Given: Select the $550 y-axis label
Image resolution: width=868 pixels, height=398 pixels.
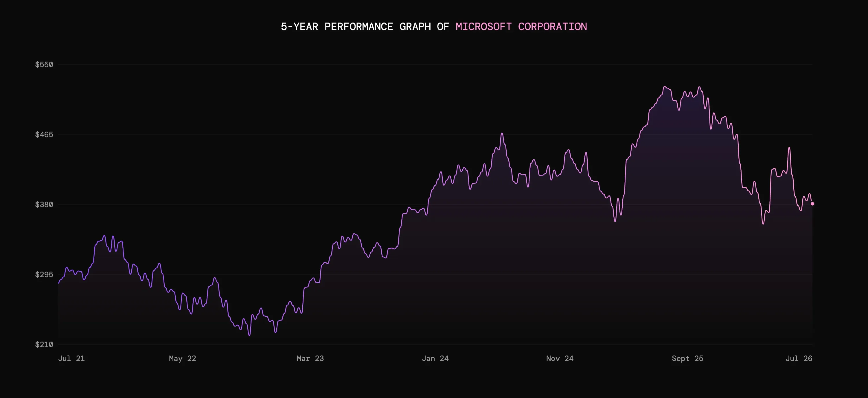Looking at the screenshot, I should pyautogui.click(x=44, y=64).
